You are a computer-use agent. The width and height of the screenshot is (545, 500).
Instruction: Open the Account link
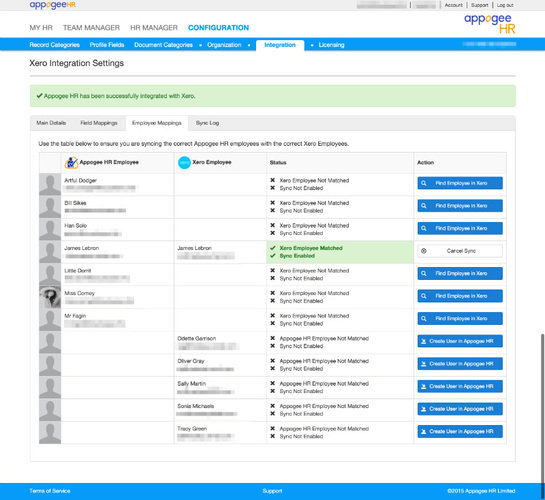click(x=454, y=5)
